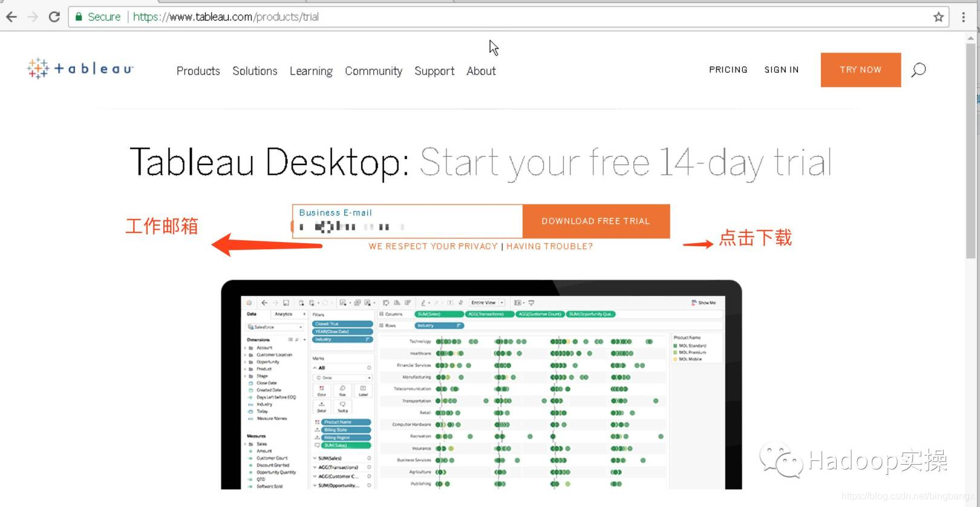The height and width of the screenshot is (507, 980).
Task: Click the Tableau dashboard laptop image
Action: [x=482, y=385]
